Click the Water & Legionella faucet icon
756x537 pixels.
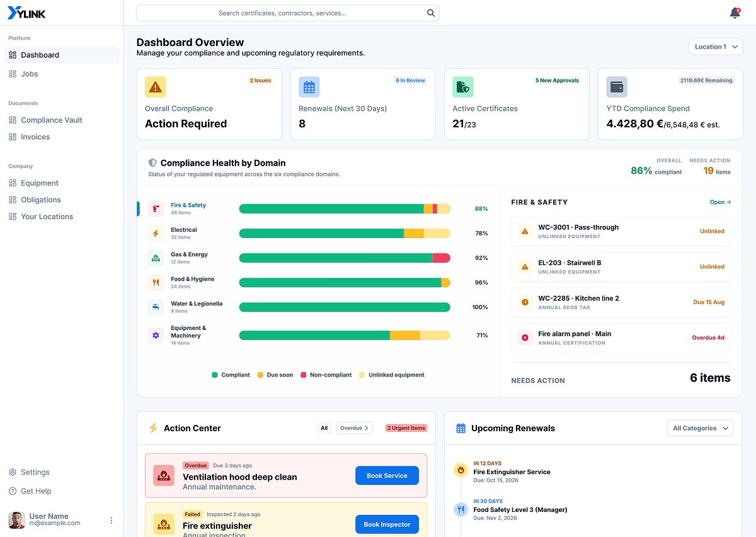pyautogui.click(x=156, y=307)
